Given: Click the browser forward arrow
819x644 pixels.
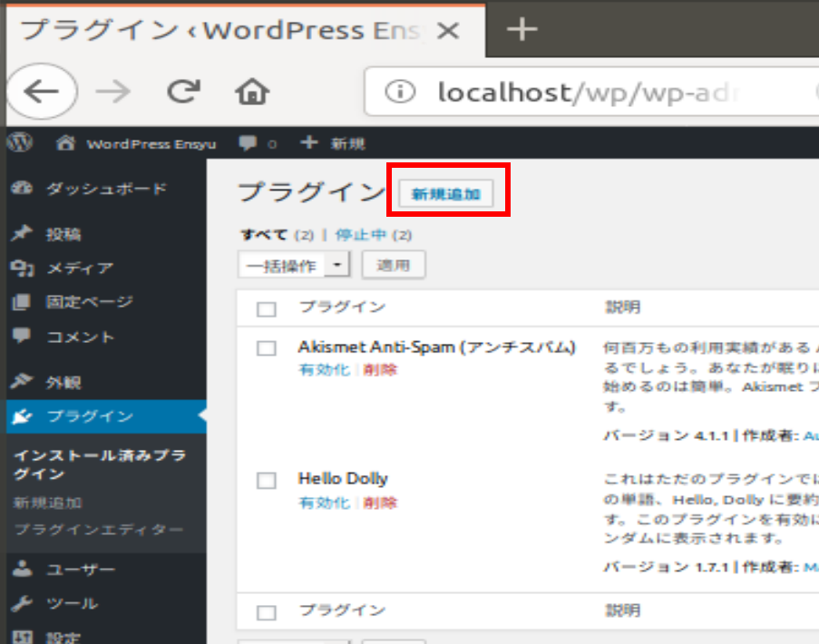Looking at the screenshot, I should [112, 92].
